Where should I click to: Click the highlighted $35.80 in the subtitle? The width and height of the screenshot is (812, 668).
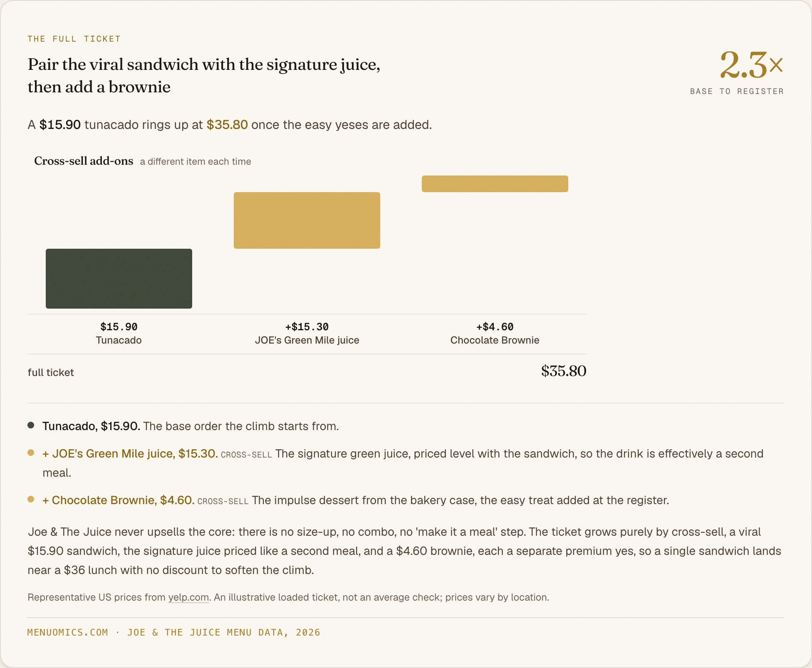coord(227,125)
